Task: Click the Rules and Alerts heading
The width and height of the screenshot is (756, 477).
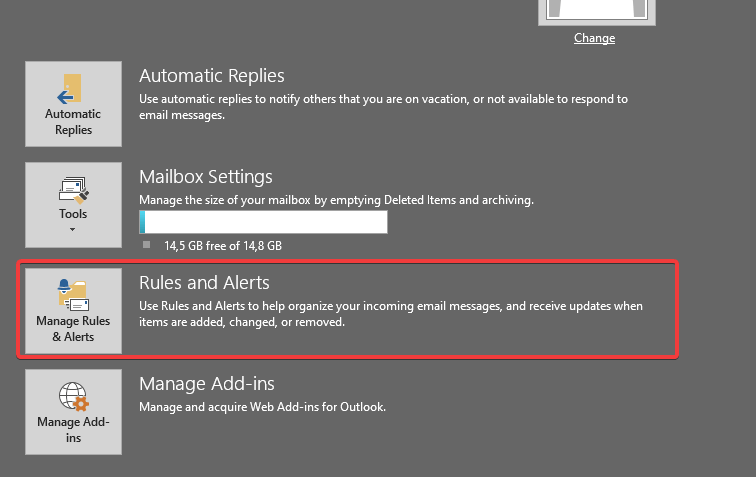Action: (x=204, y=283)
